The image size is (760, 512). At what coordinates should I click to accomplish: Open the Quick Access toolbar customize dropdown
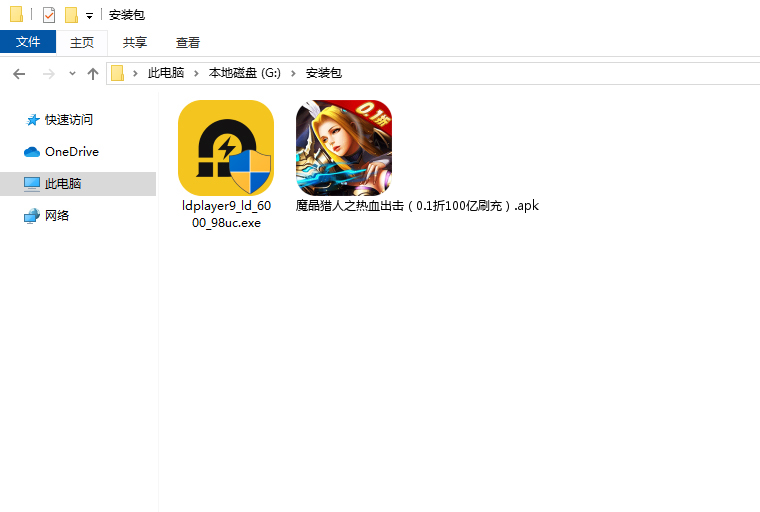pos(89,16)
